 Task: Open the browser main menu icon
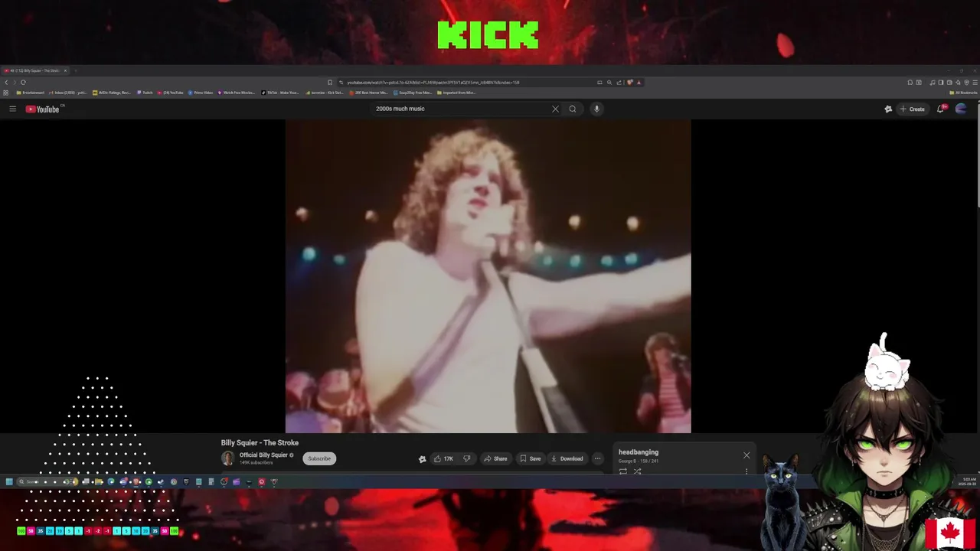coord(975,82)
